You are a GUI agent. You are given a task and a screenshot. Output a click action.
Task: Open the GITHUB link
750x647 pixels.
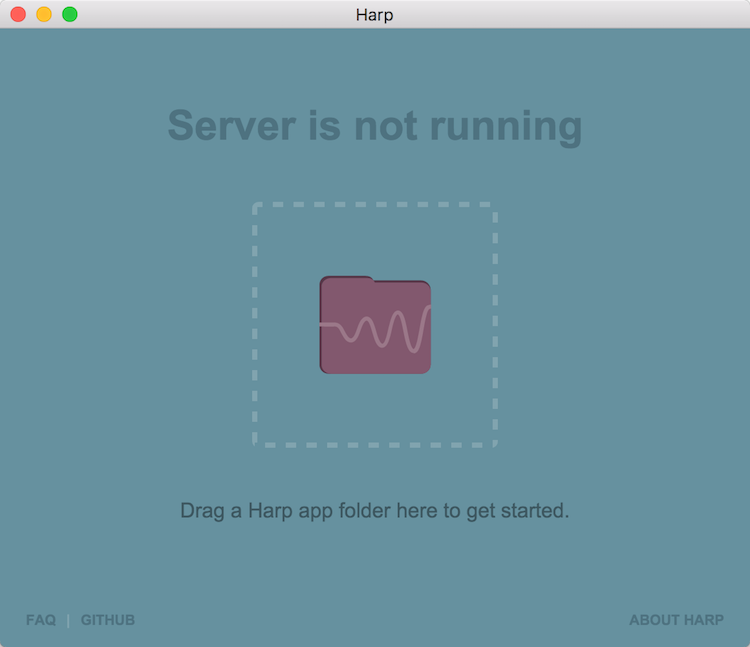coord(108,620)
